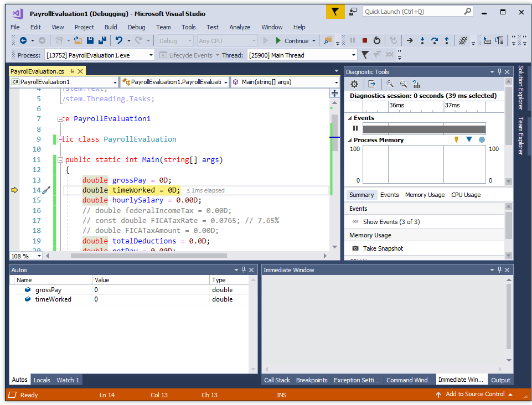Save the current file with the disk icon

click(90, 41)
